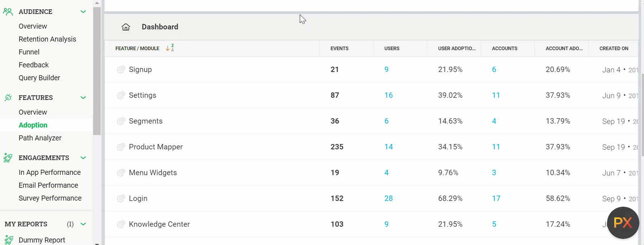Image resolution: width=644 pixels, height=245 pixels.
Task: Click the Signup accounts count 6
Action: pyautogui.click(x=494, y=69)
